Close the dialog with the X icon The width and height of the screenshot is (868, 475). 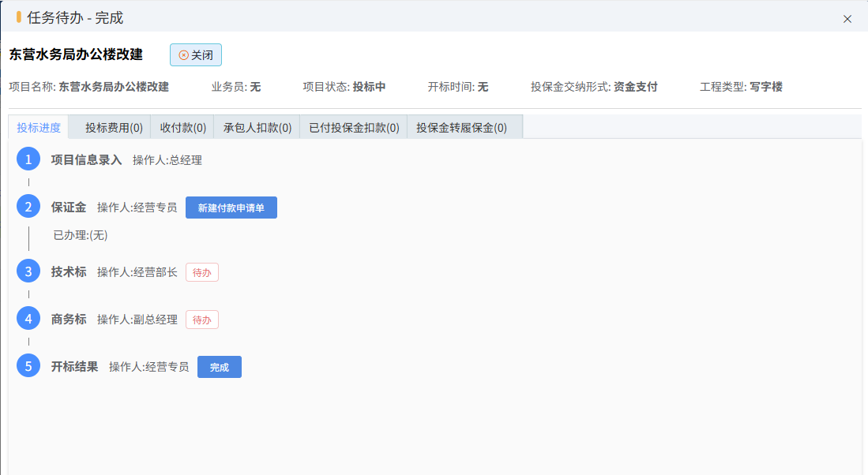(x=847, y=19)
